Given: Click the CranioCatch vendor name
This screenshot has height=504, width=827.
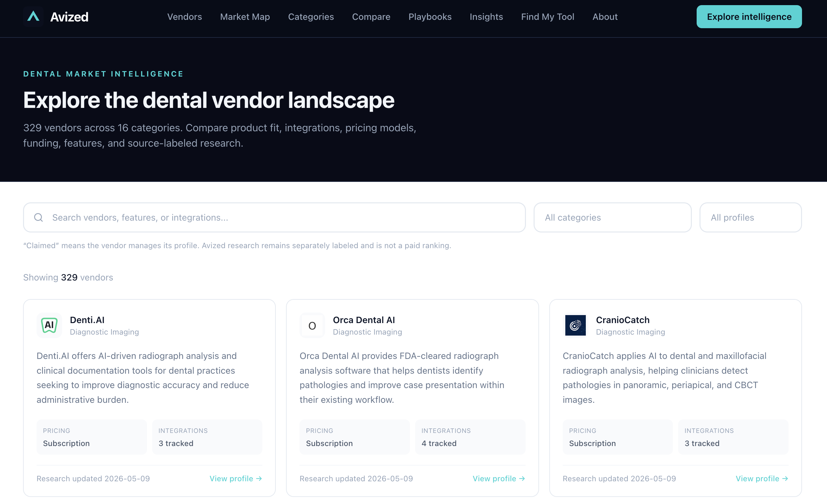Looking at the screenshot, I should [x=623, y=320].
